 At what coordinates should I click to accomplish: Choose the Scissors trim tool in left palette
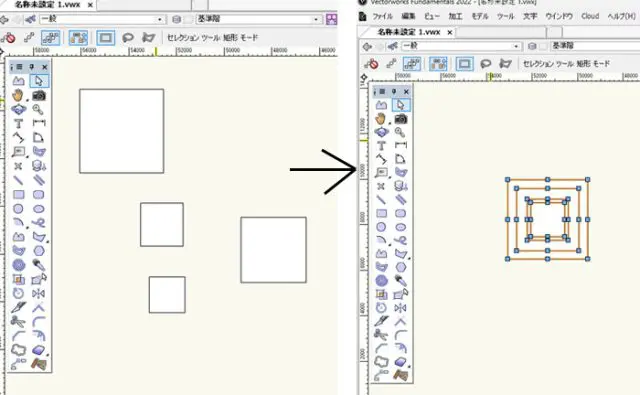tap(18, 322)
